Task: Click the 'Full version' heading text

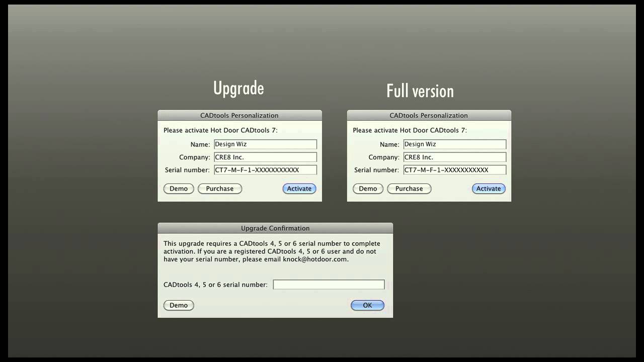Action: pos(420,91)
